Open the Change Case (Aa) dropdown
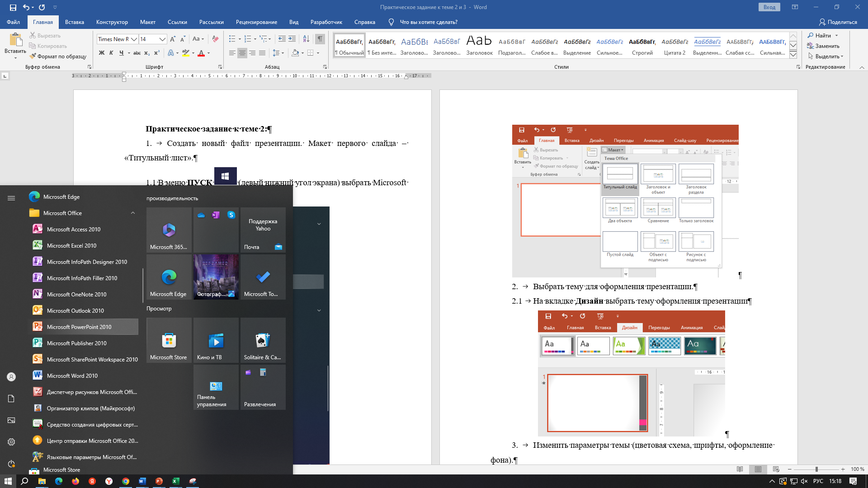 [x=198, y=39]
